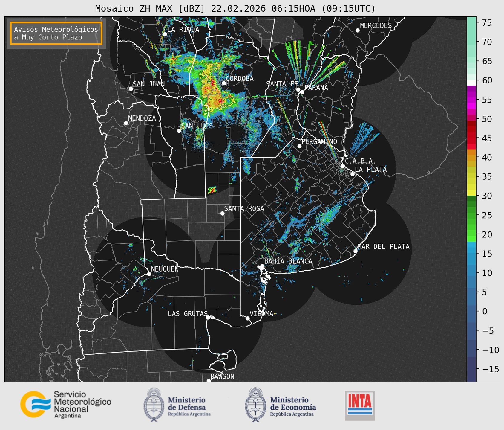This screenshot has width=504, height=430.
Task: Click the BAHÍA BLANCA marker dot
Action: pyautogui.click(x=262, y=266)
